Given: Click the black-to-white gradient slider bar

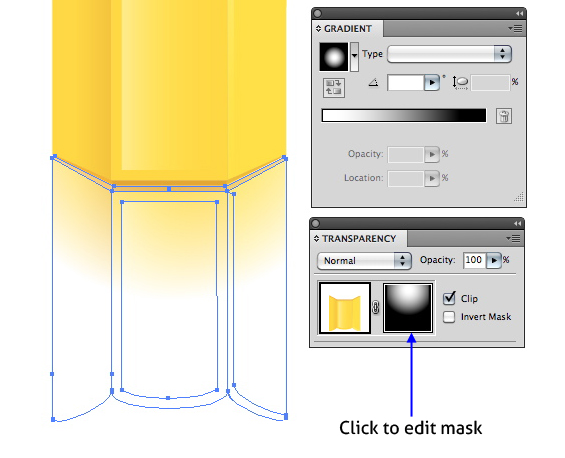Looking at the screenshot, I should [x=404, y=116].
